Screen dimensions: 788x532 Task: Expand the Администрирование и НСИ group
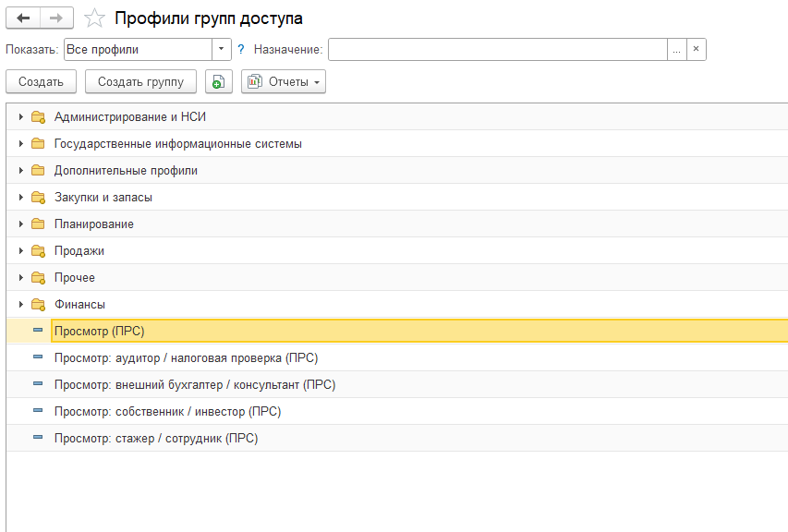point(20,117)
